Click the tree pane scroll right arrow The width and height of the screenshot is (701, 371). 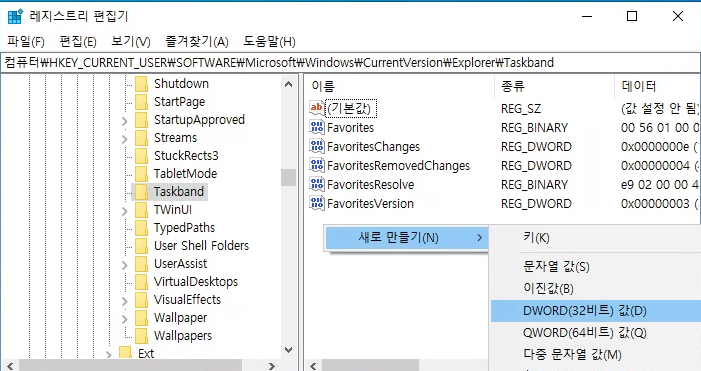click(272, 366)
